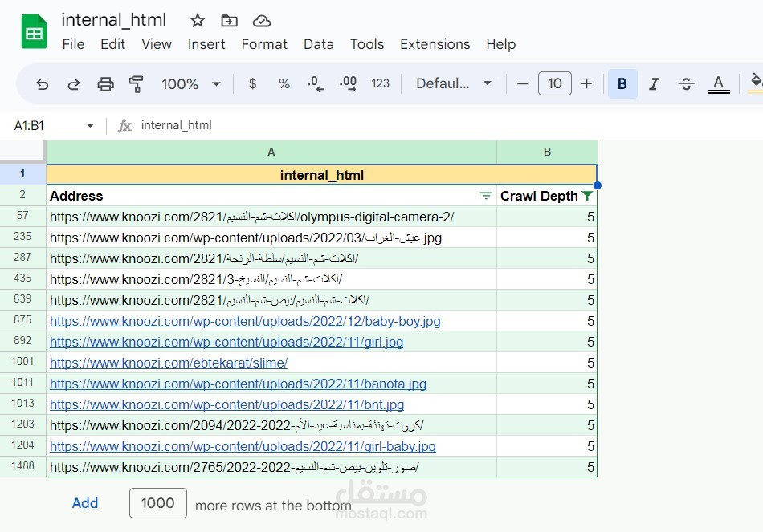Click the redo arrow

click(73, 84)
